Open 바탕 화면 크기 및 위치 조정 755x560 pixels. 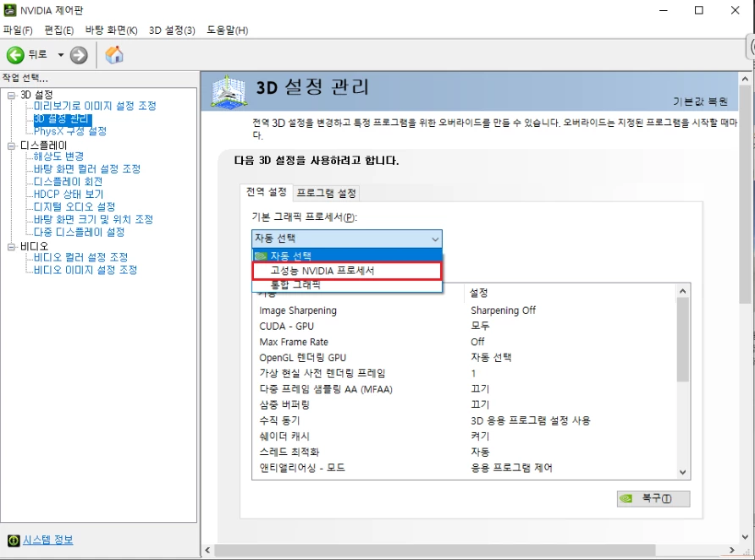(93, 219)
